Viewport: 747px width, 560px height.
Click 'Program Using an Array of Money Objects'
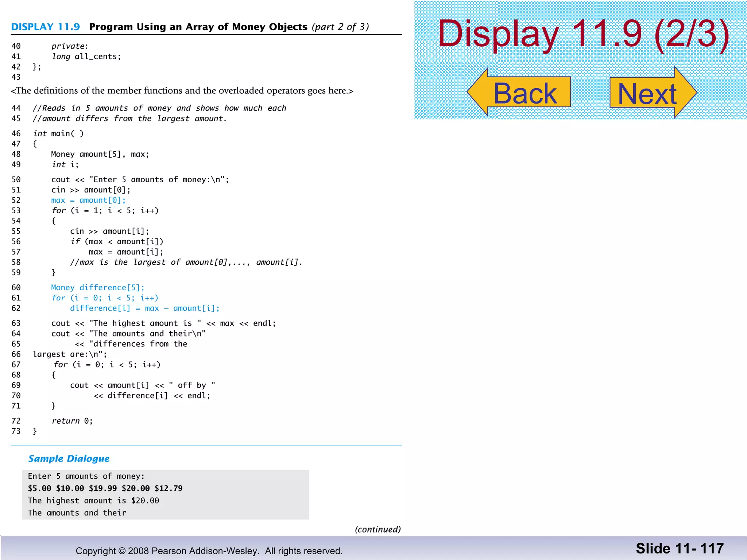click(x=198, y=27)
